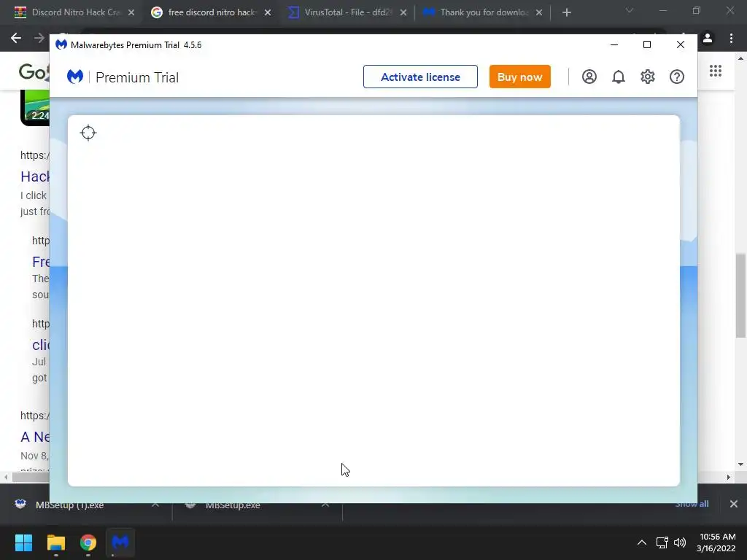Switch to Thank you for download tab
The width and height of the screenshot is (747, 560).
(x=484, y=12)
